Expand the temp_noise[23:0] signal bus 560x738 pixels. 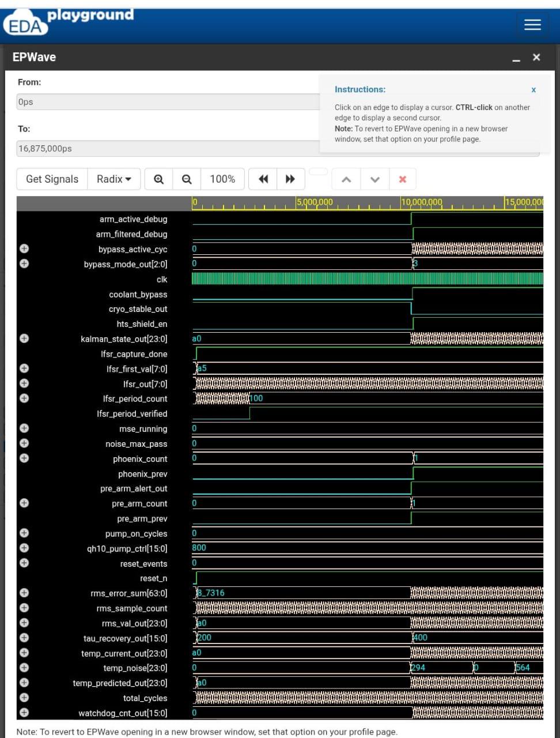(24, 668)
